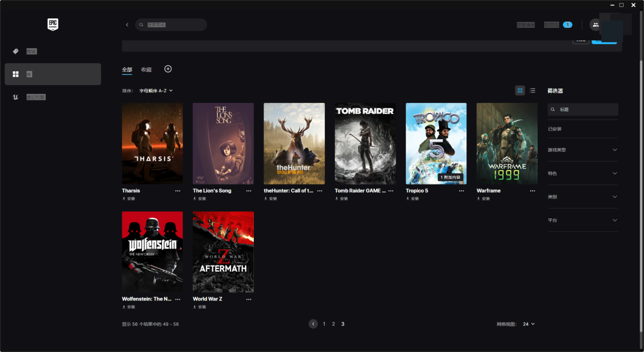Switch to grid view layout
The width and height of the screenshot is (644, 352).
(x=520, y=91)
